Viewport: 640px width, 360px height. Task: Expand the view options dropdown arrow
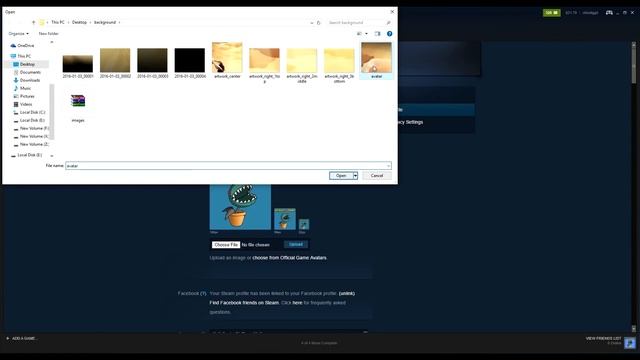pos(366,34)
